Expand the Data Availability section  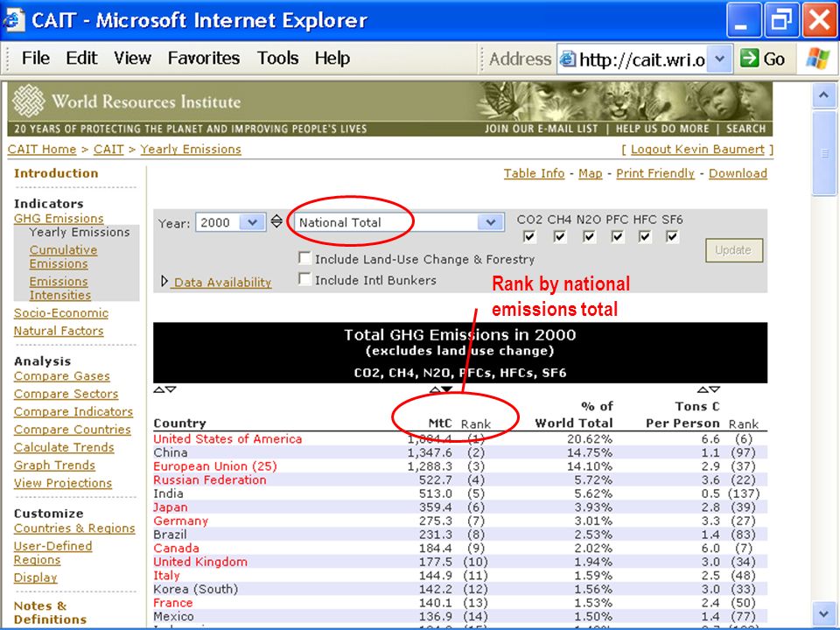164,281
